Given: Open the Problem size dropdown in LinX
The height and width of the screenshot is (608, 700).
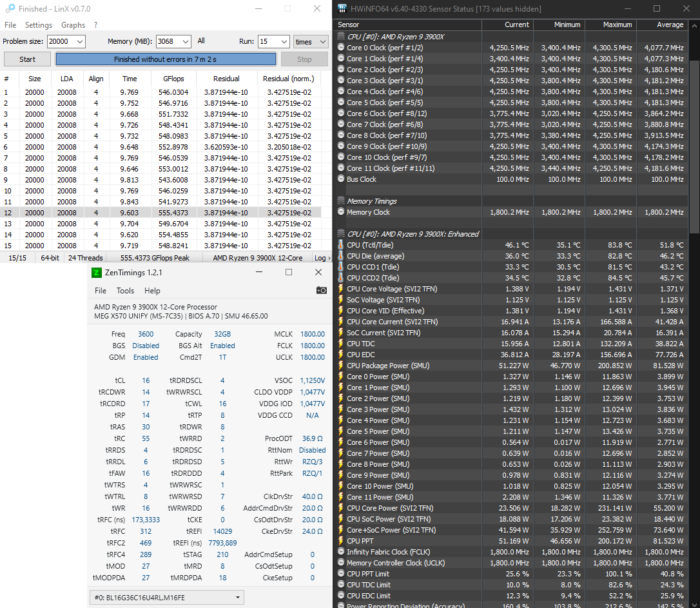Looking at the screenshot, I should tap(80, 41).
